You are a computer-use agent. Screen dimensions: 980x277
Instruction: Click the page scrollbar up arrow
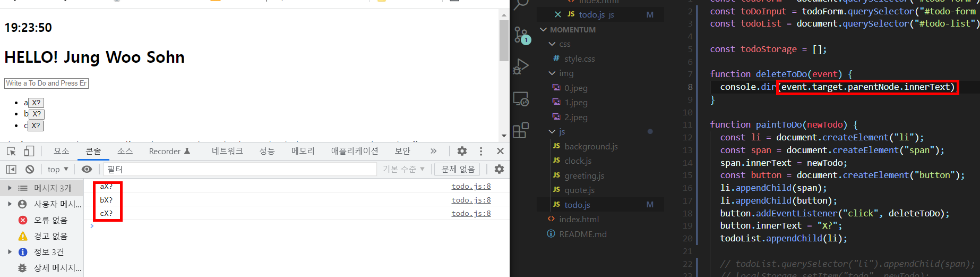pyautogui.click(x=504, y=15)
